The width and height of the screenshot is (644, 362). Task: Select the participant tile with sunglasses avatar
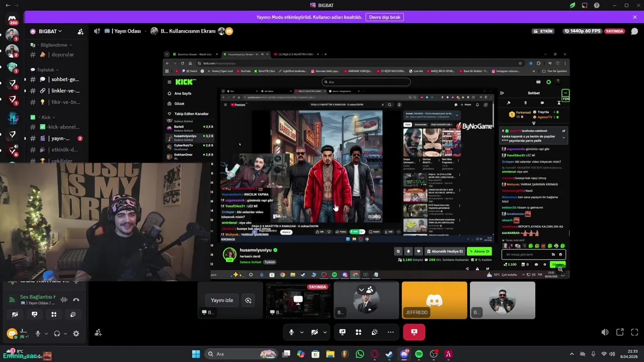(502, 300)
